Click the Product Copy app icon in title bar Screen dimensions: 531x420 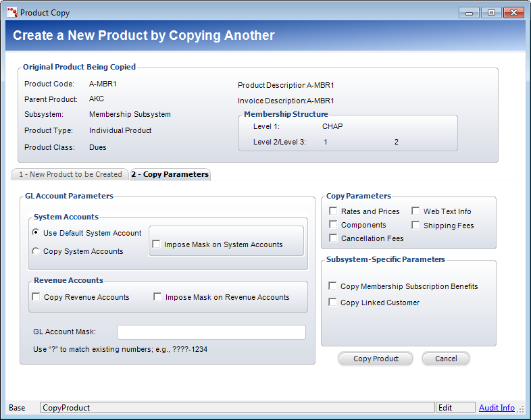click(x=12, y=12)
